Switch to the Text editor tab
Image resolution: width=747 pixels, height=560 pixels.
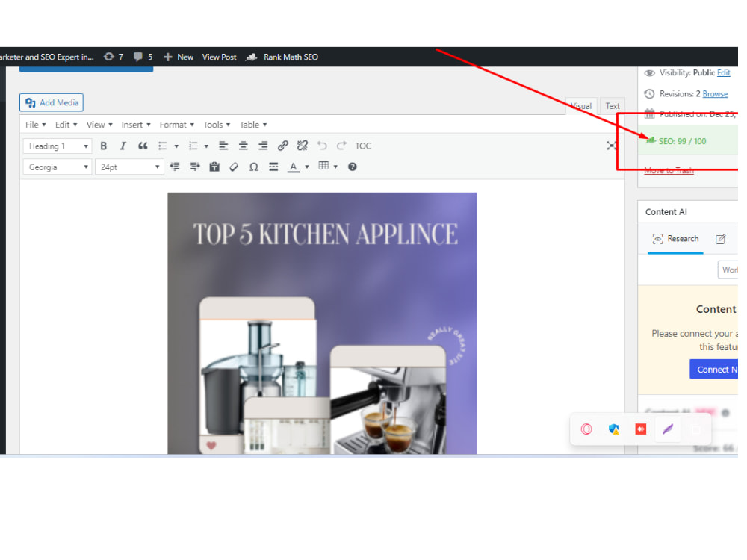click(613, 106)
